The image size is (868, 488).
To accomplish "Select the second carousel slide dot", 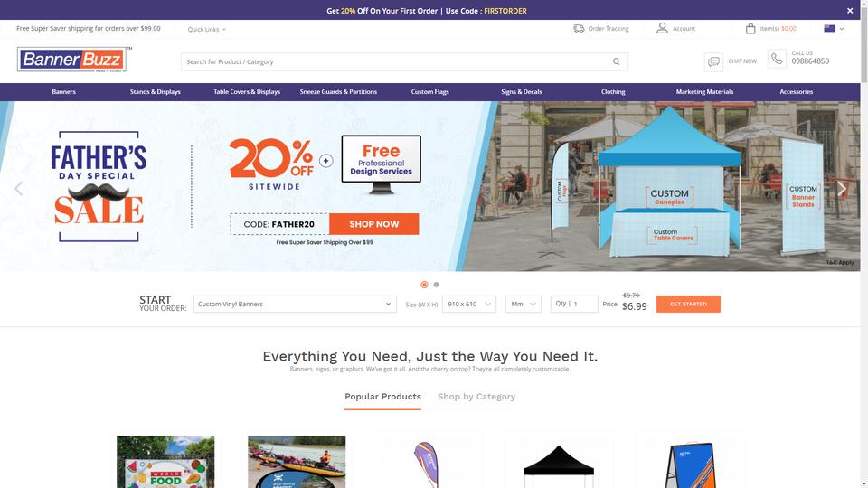I will [x=436, y=285].
